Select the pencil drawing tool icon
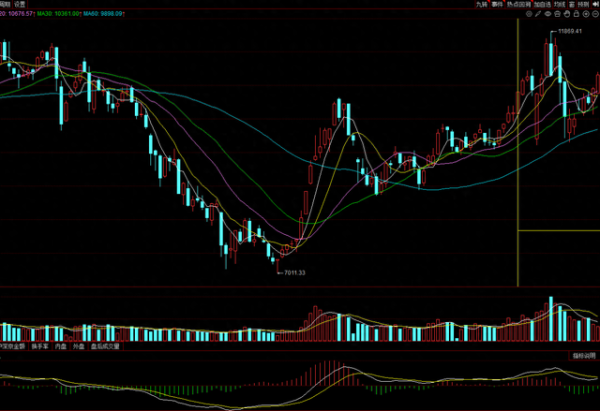The width and height of the screenshot is (600, 411). click(537, 14)
